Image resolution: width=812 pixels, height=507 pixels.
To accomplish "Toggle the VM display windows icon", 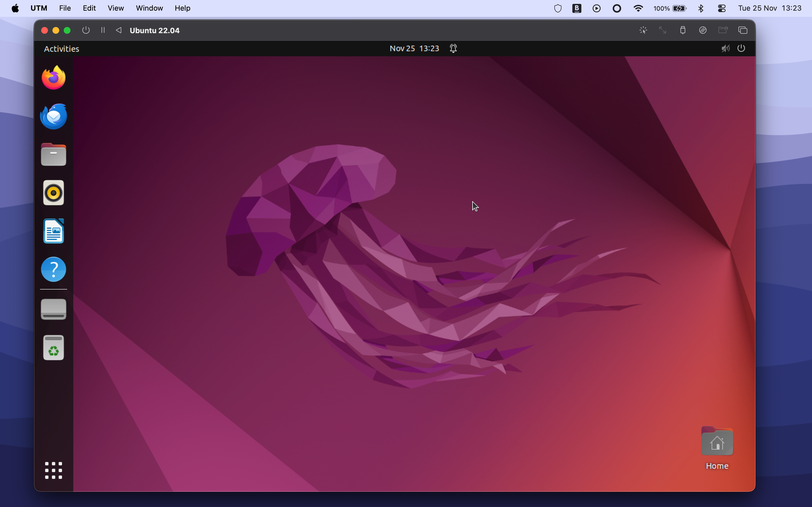I will coord(742,30).
